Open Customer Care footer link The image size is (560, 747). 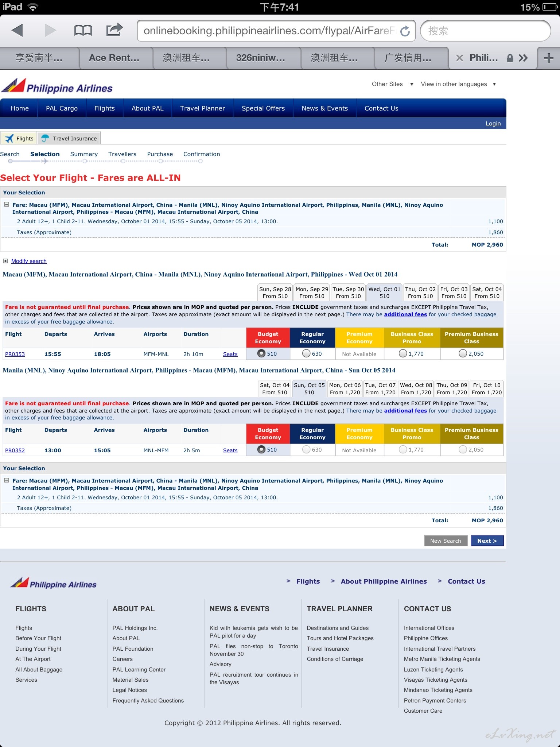point(423,711)
